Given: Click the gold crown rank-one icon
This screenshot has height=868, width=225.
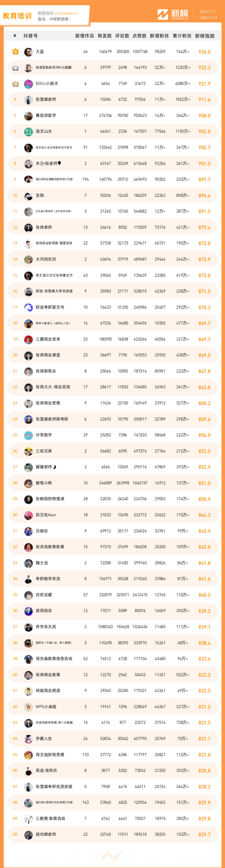Looking at the screenshot, I should (15, 52).
